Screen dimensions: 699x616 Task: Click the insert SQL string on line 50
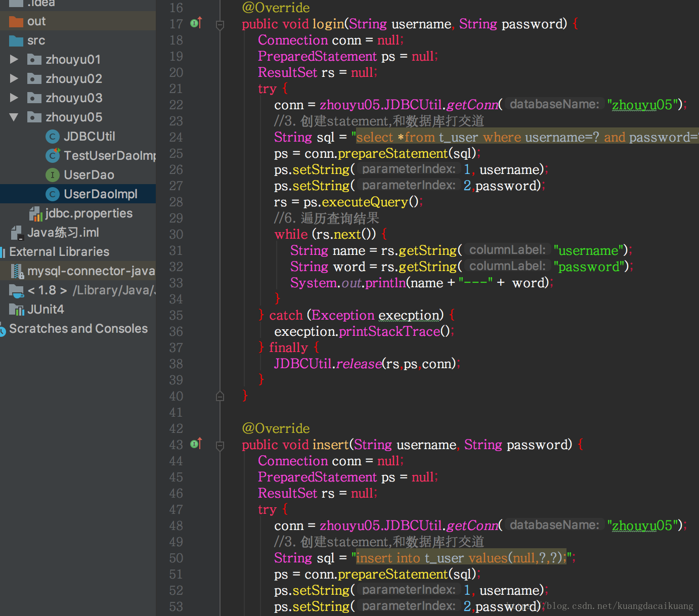tap(461, 558)
